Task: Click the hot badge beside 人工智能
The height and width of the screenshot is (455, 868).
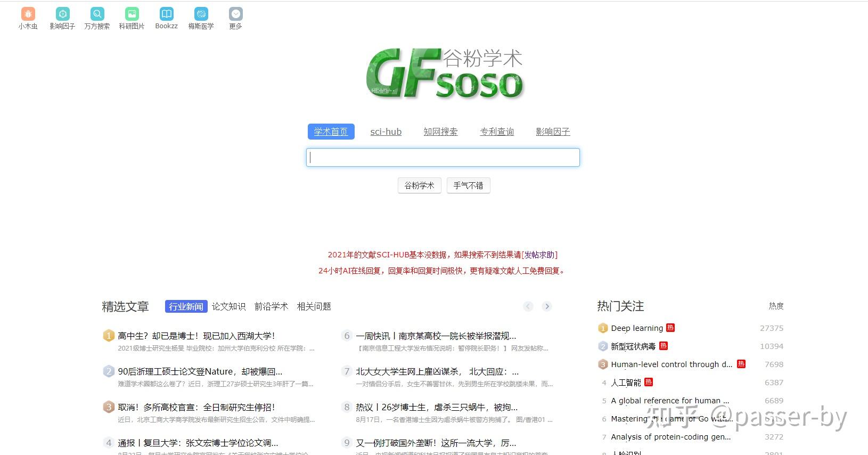Action: [x=649, y=382]
